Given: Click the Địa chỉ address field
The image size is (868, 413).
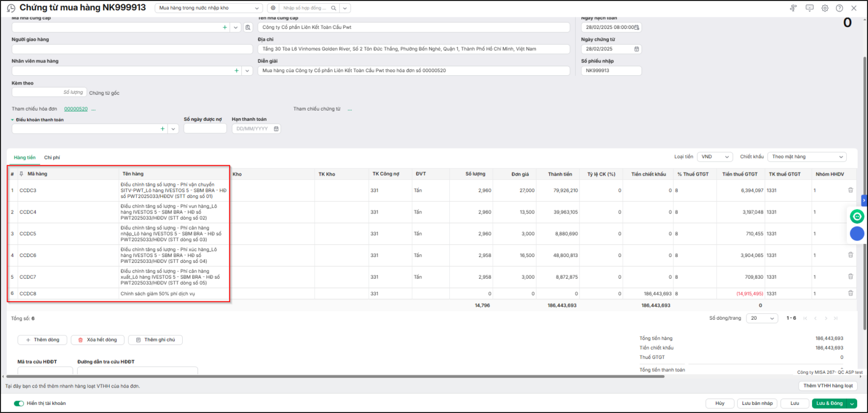Looking at the screenshot, I should 414,49.
